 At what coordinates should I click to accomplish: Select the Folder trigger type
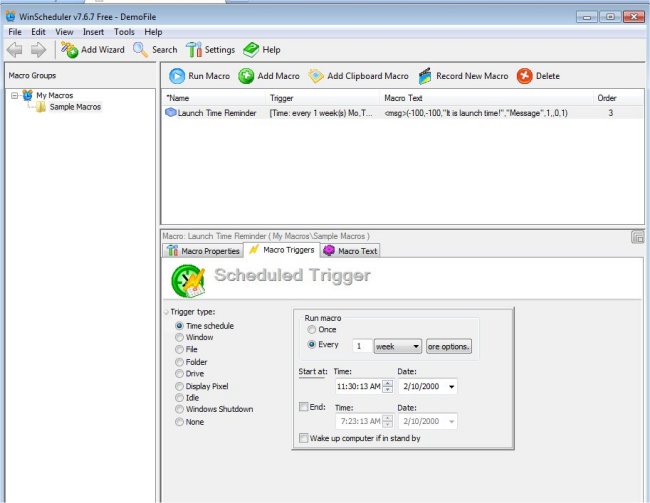point(179,362)
